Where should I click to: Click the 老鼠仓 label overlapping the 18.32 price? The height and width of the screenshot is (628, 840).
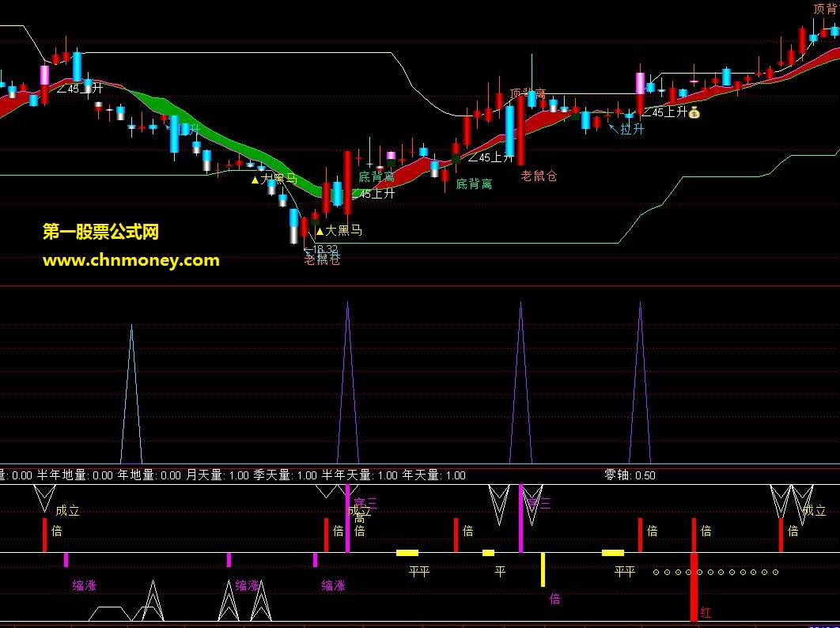(322, 260)
